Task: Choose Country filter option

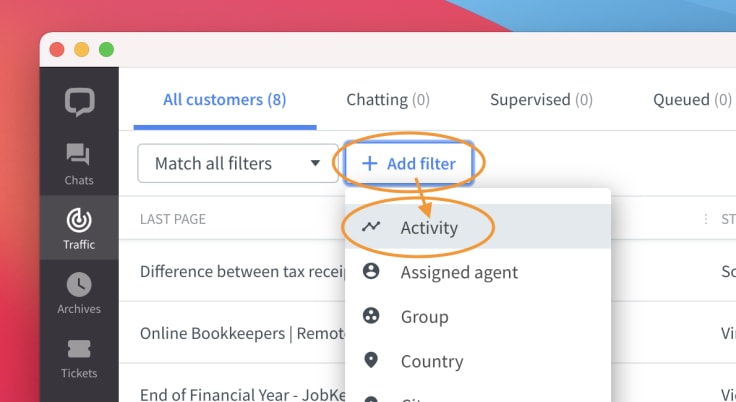Action: (478, 361)
